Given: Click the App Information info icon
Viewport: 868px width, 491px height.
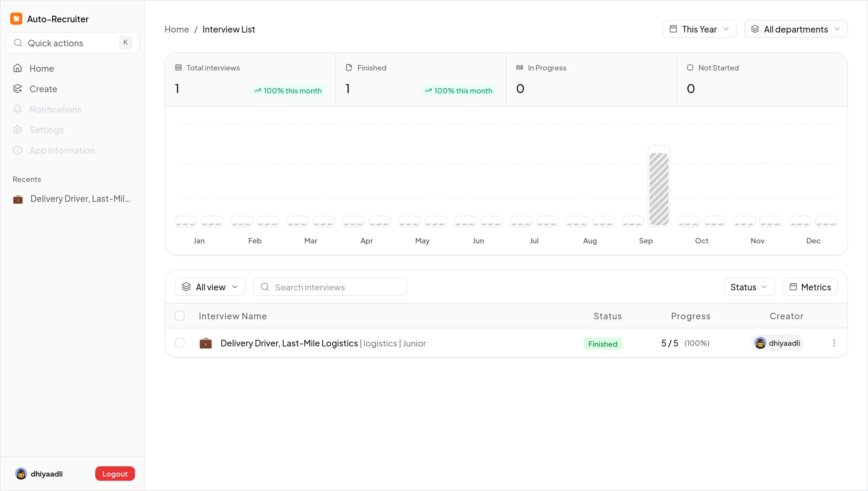Looking at the screenshot, I should [17, 150].
